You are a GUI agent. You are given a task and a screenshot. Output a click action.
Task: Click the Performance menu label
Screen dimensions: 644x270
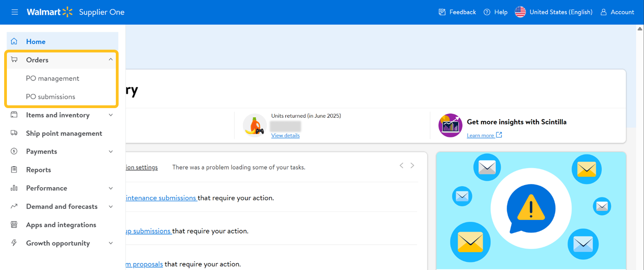[x=46, y=188]
